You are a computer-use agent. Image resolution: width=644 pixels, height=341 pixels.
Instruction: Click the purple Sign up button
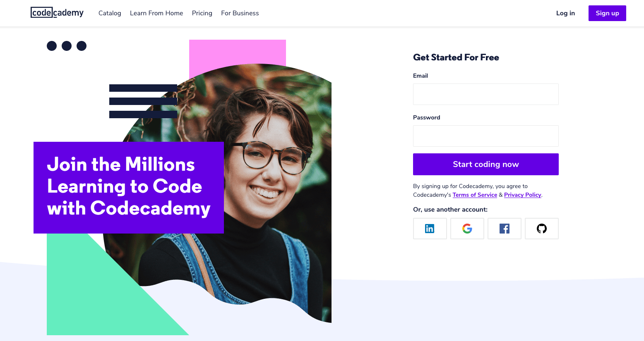tap(607, 13)
